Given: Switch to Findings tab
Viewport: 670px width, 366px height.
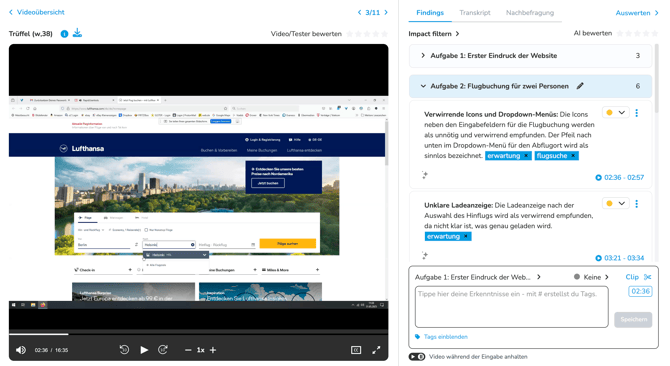Looking at the screenshot, I should [x=430, y=13].
